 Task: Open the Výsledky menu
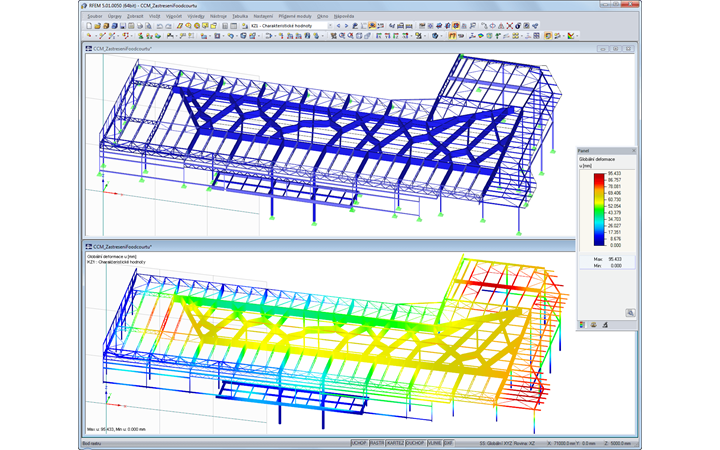196,16
